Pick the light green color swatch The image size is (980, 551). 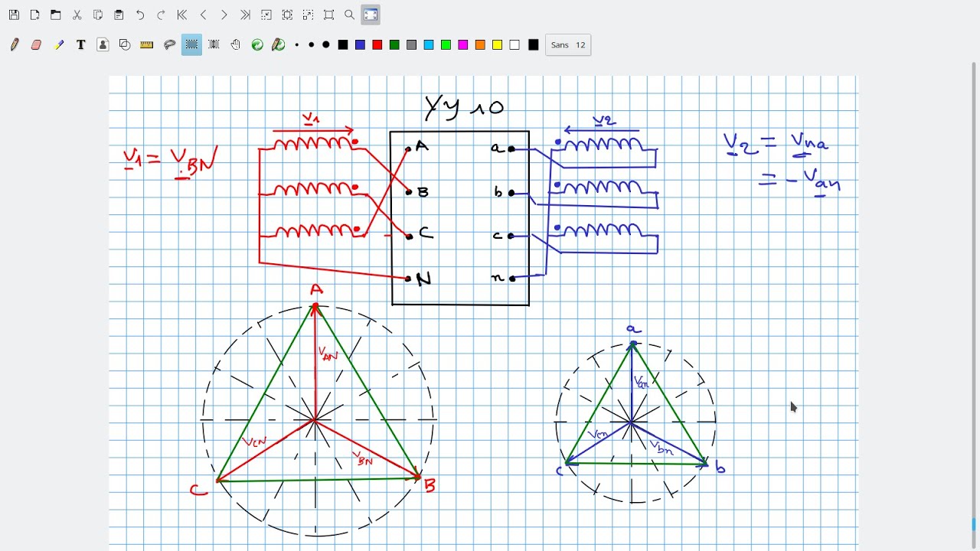coord(446,45)
